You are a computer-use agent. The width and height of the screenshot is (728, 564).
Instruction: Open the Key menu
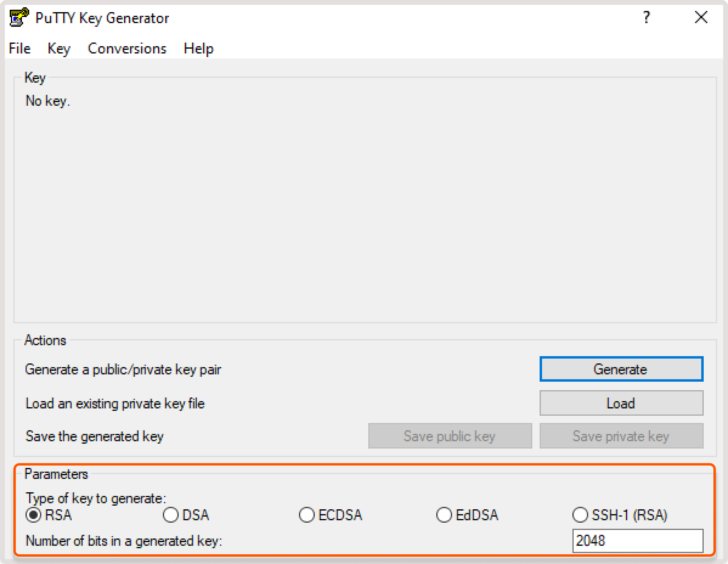pos(59,48)
